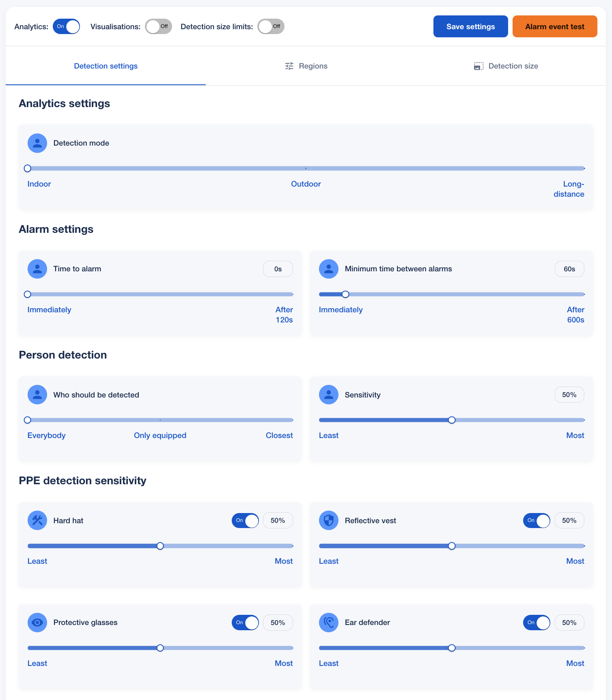Click the Regions tab sliders icon
612x700 pixels.
tap(289, 66)
